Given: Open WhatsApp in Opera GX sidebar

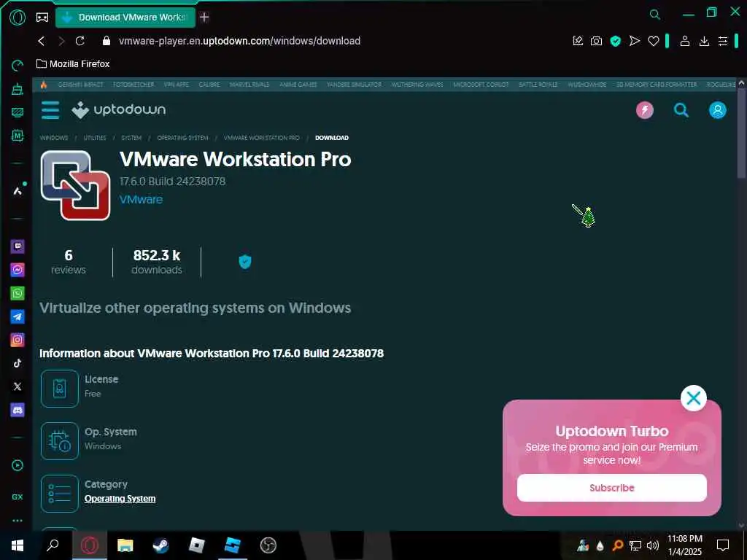Looking at the screenshot, I should (x=18, y=293).
